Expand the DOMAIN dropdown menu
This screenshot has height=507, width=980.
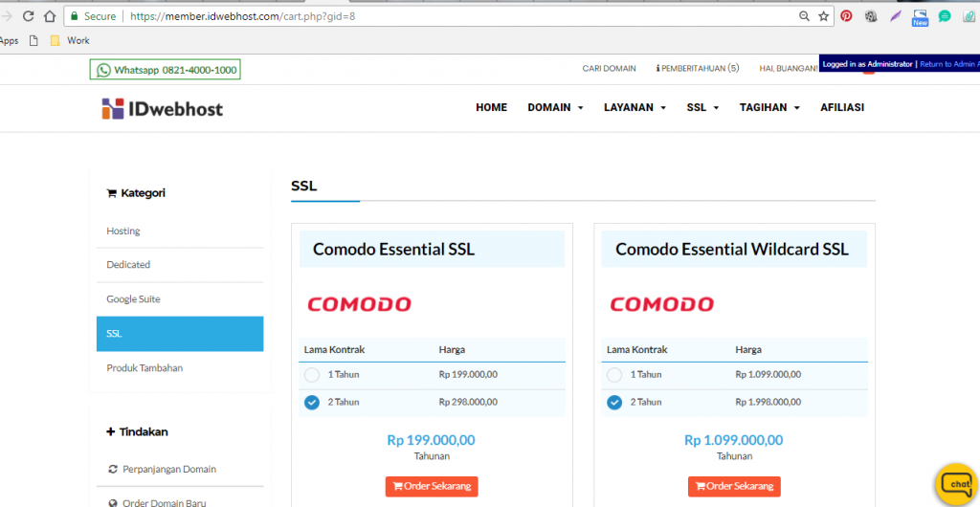(x=555, y=107)
